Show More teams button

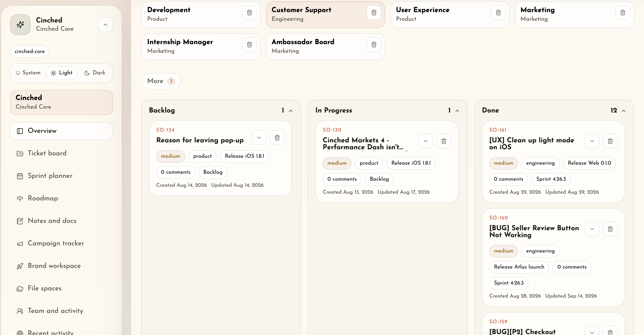pyautogui.click(x=161, y=81)
